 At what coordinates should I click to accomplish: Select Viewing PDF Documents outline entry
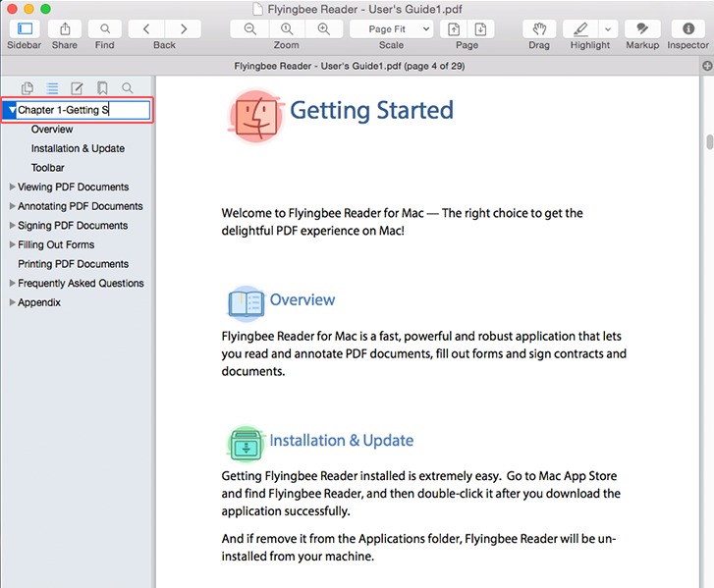[x=74, y=187]
